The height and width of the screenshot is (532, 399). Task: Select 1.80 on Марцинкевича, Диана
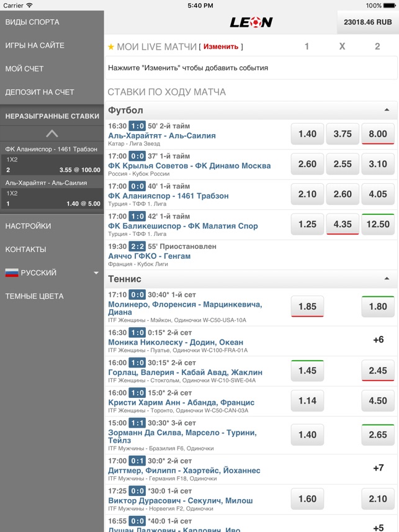pyautogui.click(x=378, y=307)
